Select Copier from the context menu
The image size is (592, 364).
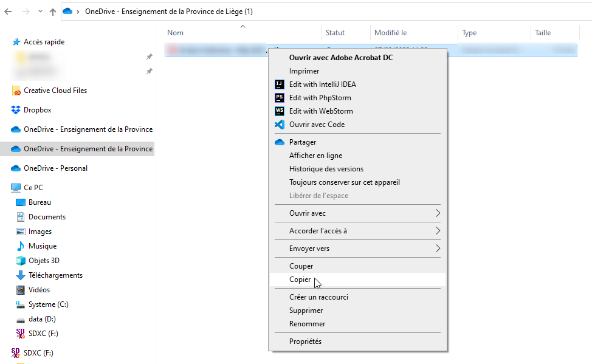coord(300,280)
